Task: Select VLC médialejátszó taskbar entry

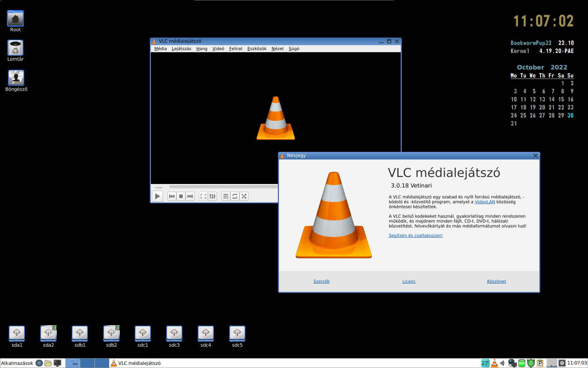Action: [x=136, y=363]
